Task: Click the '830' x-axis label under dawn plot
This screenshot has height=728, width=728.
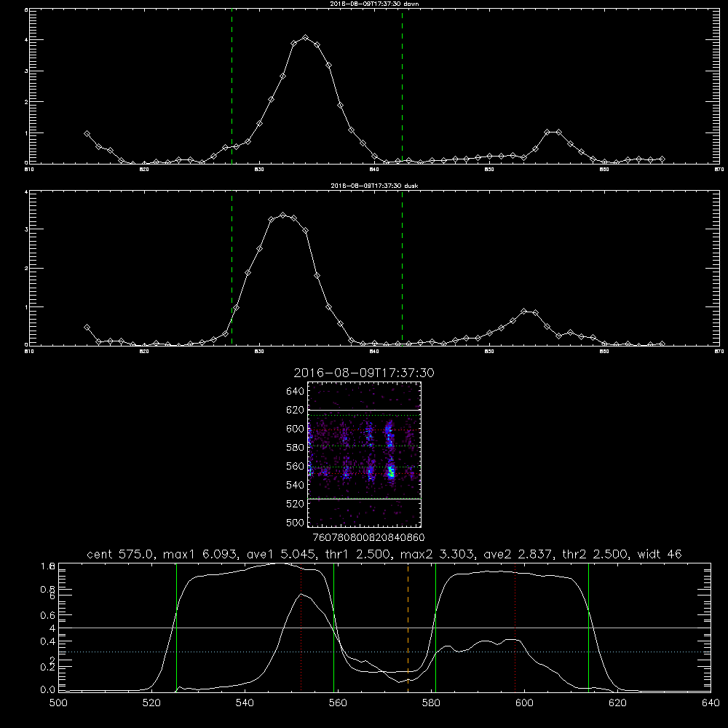Action: [259, 170]
